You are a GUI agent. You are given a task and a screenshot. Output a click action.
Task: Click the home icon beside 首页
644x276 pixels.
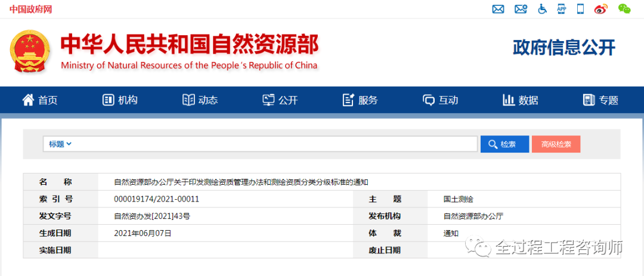pyautogui.click(x=28, y=100)
